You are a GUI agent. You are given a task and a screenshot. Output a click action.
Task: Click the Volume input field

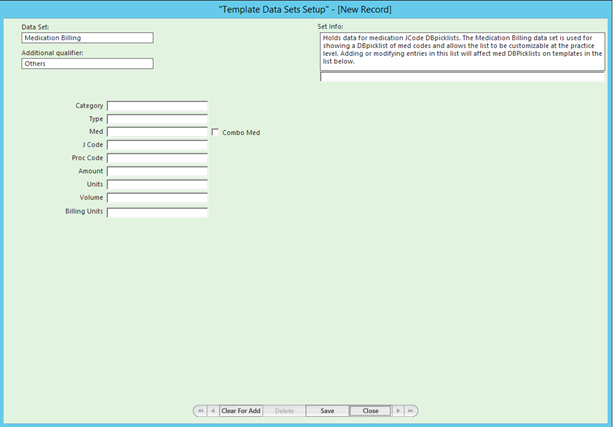[157, 197]
